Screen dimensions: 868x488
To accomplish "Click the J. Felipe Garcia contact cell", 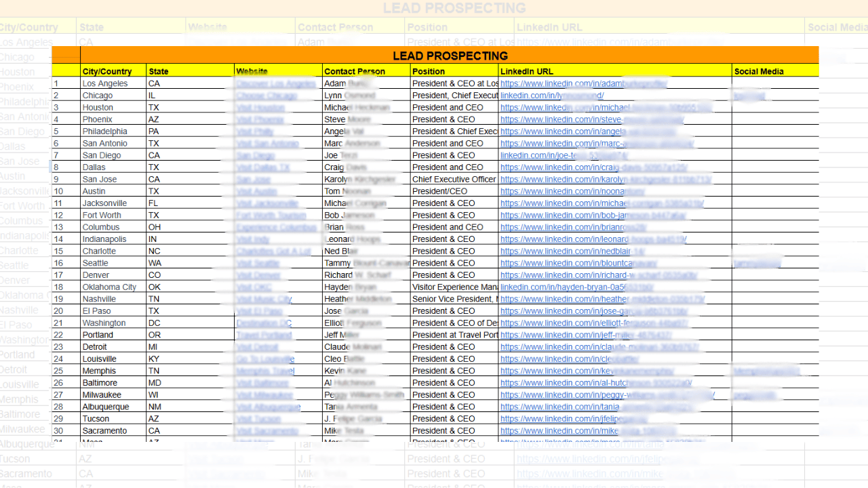I will 366,419.
